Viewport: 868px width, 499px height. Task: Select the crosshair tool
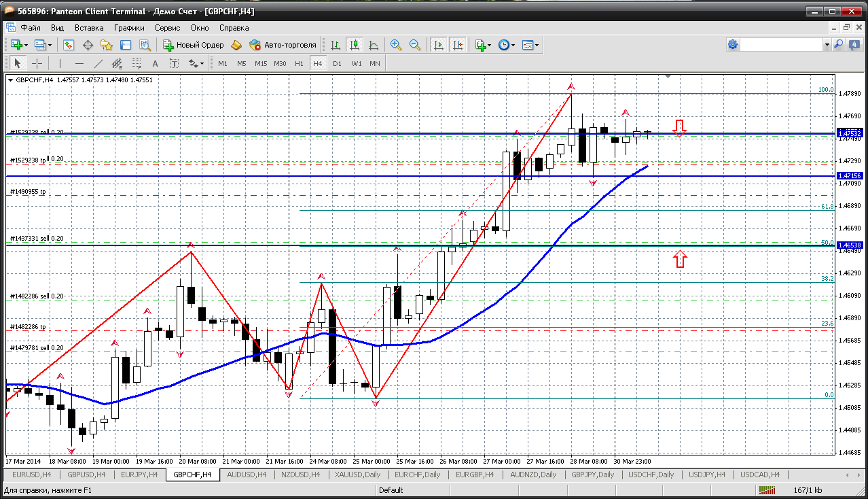[x=37, y=63]
